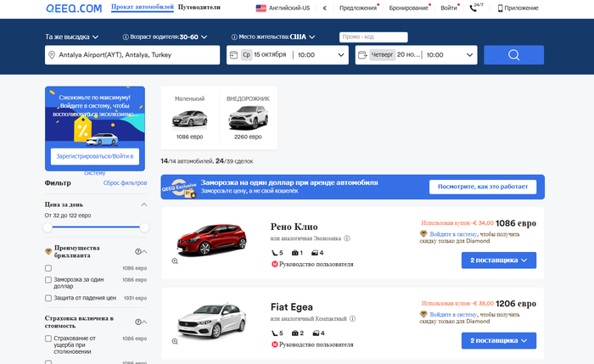This screenshot has width=594, height=364.
Task: Collapse Страховка включена в стоимость chevron
Action: tap(145, 322)
